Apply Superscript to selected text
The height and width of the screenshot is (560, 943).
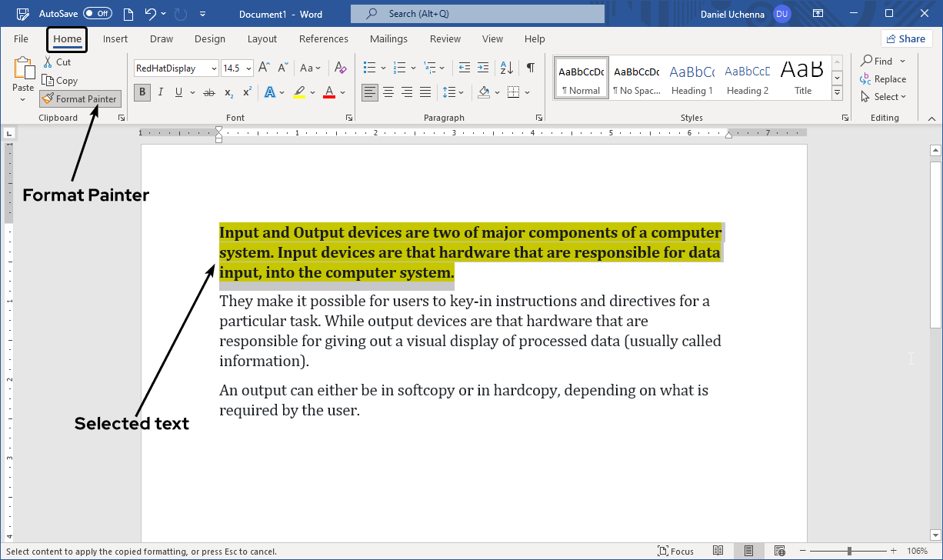pos(246,92)
